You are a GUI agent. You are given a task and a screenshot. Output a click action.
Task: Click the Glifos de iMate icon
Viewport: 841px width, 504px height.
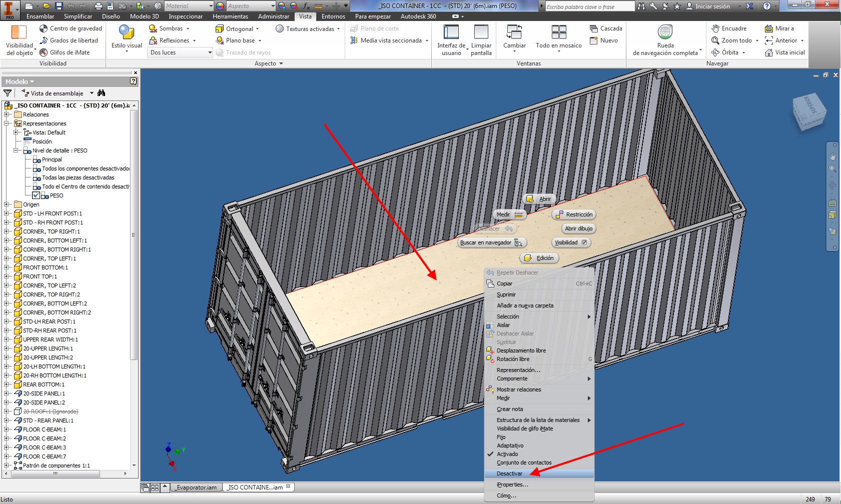pos(44,52)
